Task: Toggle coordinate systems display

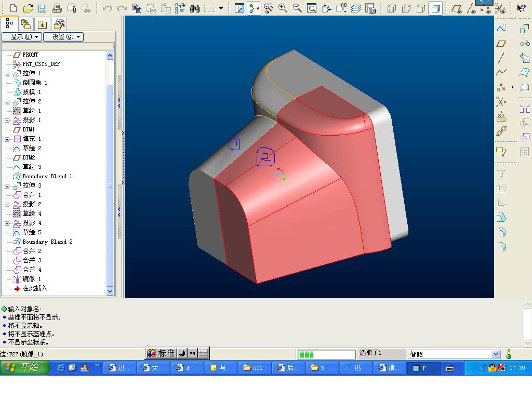Action: click(500, 8)
